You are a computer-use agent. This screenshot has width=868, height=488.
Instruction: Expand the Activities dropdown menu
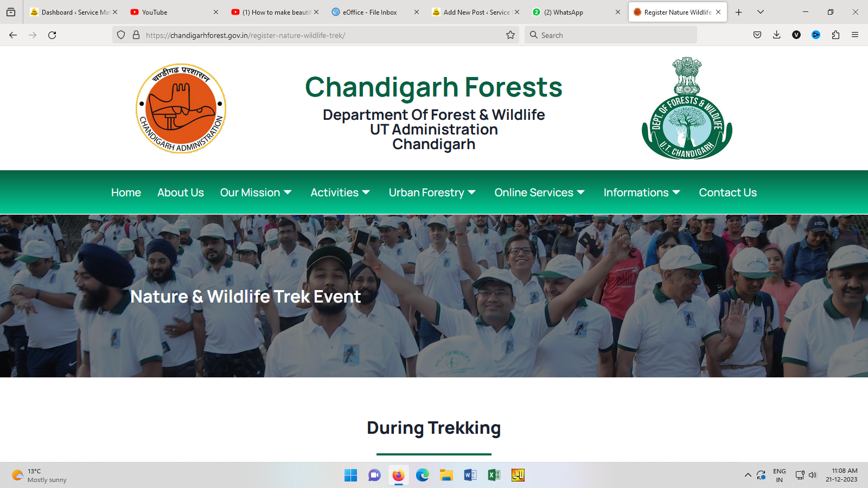pyautogui.click(x=340, y=192)
